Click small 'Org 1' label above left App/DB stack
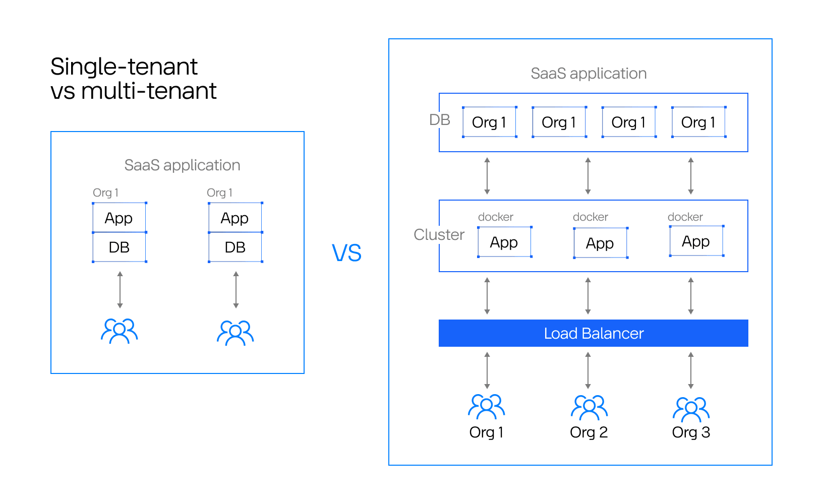The width and height of the screenshot is (823, 504). [106, 193]
